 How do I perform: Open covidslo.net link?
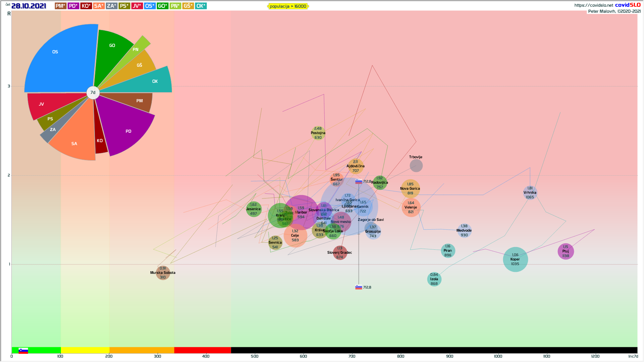tap(593, 5)
